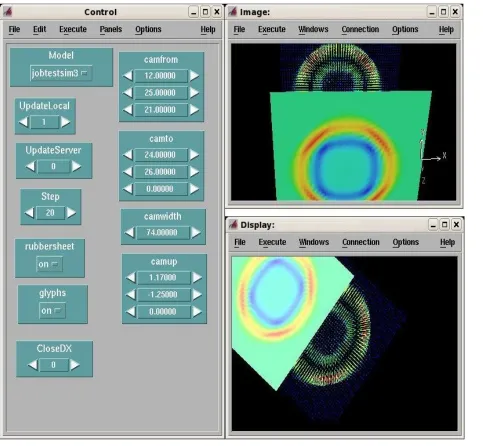Increase camfrom 25.00000 with right arrow
This screenshot has height=446, width=483.
(194, 92)
